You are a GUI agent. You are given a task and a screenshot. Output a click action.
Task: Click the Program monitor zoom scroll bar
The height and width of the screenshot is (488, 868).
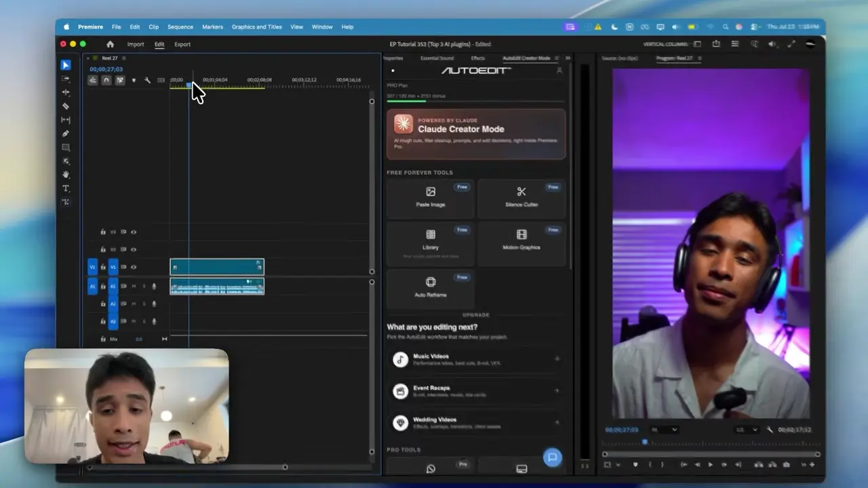click(x=711, y=454)
